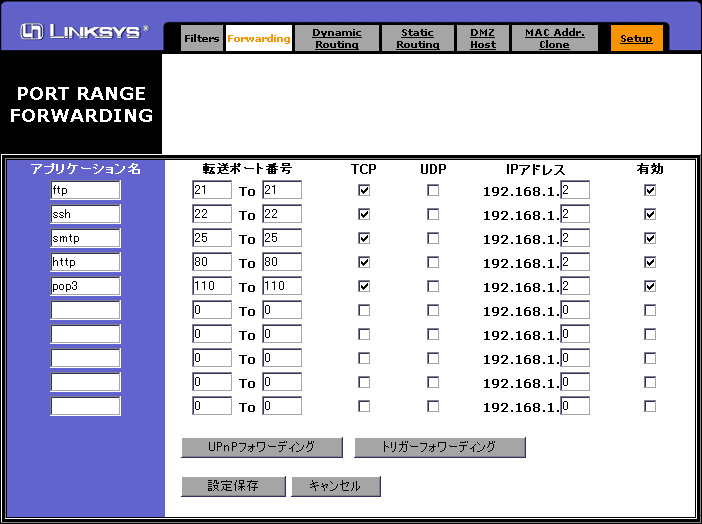Disable the ssh forwarding entry
Screen dimensions: 702x524
tap(650, 215)
